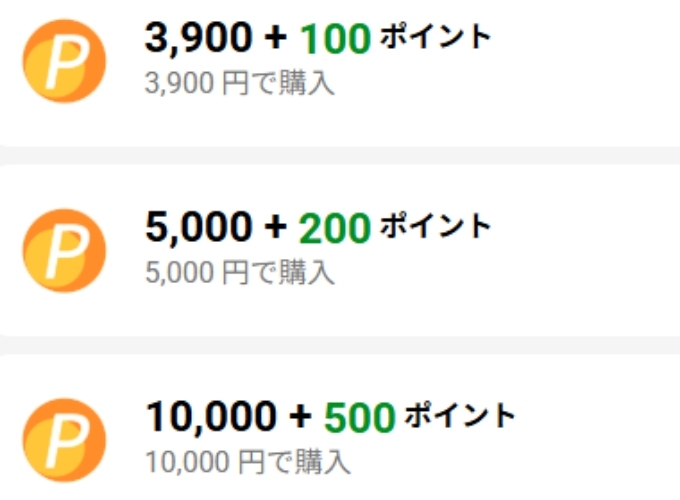This screenshot has height=500, width=680.
Task: Select the 3,900 points base amount
Action: click(x=196, y=39)
